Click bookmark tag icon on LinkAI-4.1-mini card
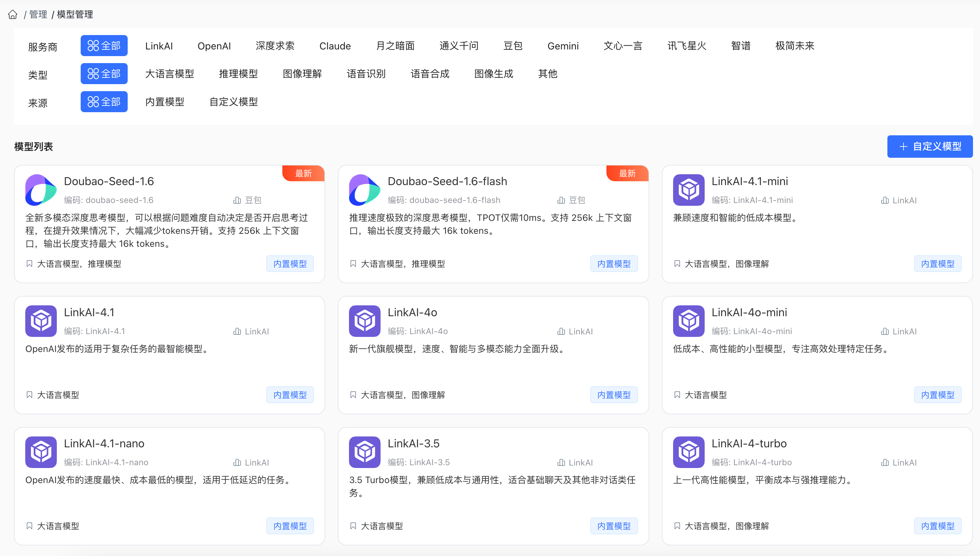Viewport: 980px width, 556px height. click(x=677, y=264)
